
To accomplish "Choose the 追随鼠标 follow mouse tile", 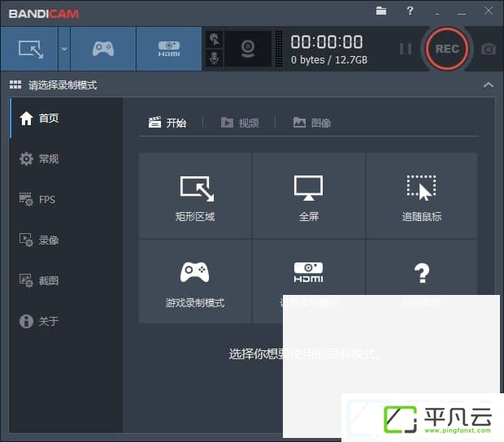I will 422,196.
